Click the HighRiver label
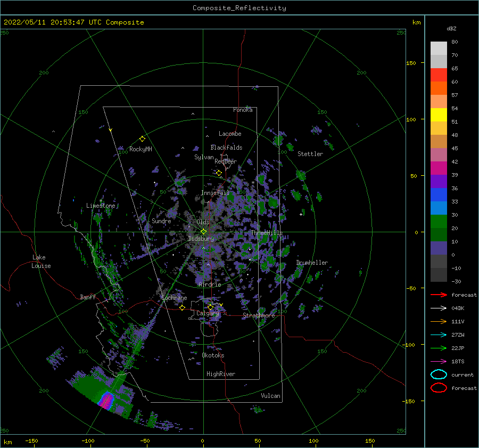Image resolution: width=479 pixels, height=448 pixels. point(221,374)
